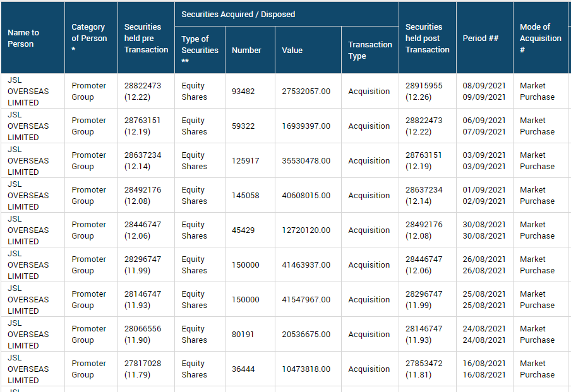
Task: Select value cell 40608015.00
Action: pos(308,196)
